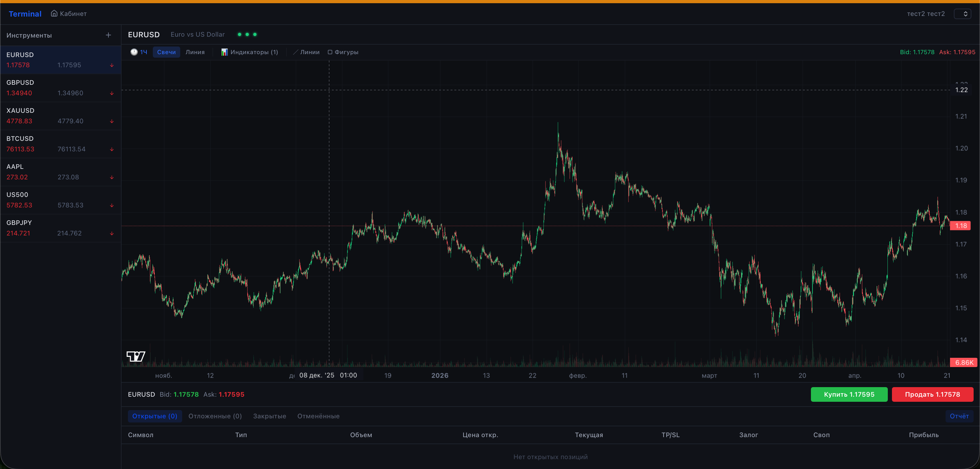
Task: Click the TradingView logo on chart
Action: (136, 356)
